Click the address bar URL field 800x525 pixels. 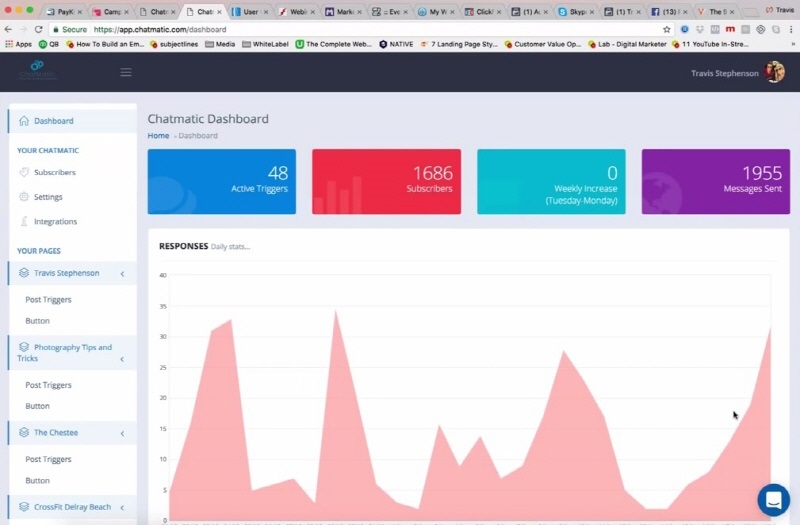(362, 30)
